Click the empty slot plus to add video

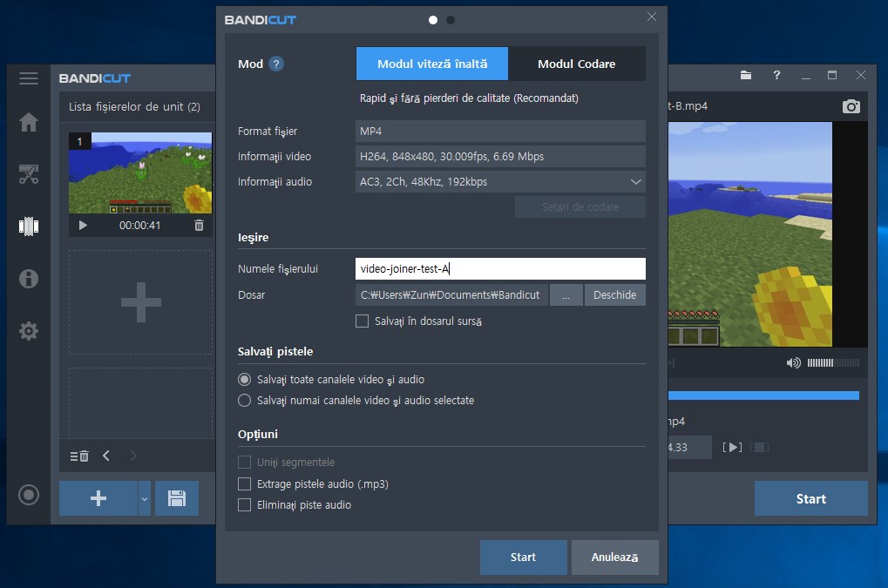pyautogui.click(x=141, y=302)
